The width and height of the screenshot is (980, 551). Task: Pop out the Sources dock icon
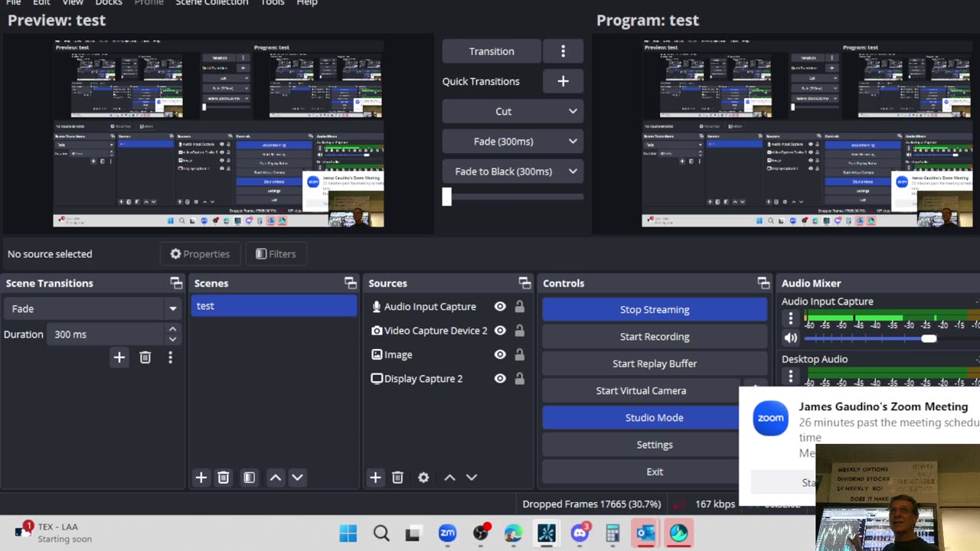coord(524,283)
